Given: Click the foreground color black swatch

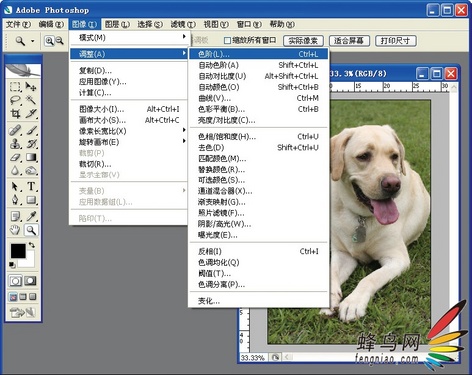Looking at the screenshot, I should tap(18, 251).
